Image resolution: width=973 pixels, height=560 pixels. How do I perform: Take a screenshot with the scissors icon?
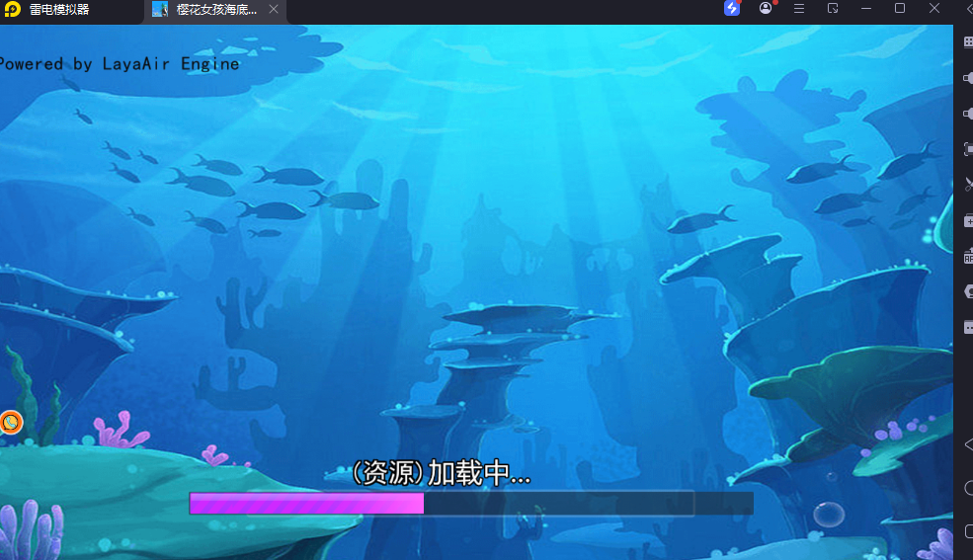968,185
